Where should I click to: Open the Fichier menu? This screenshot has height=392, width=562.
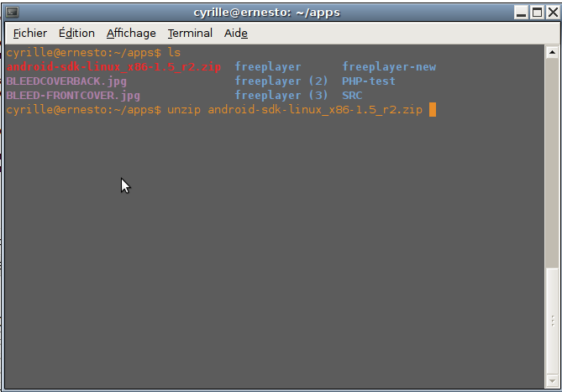point(30,33)
